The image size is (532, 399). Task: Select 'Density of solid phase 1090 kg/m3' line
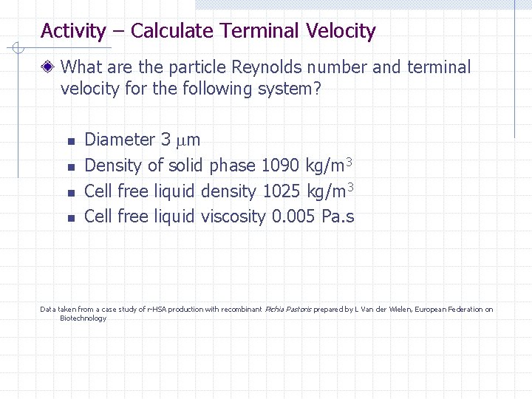click(218, 166)
